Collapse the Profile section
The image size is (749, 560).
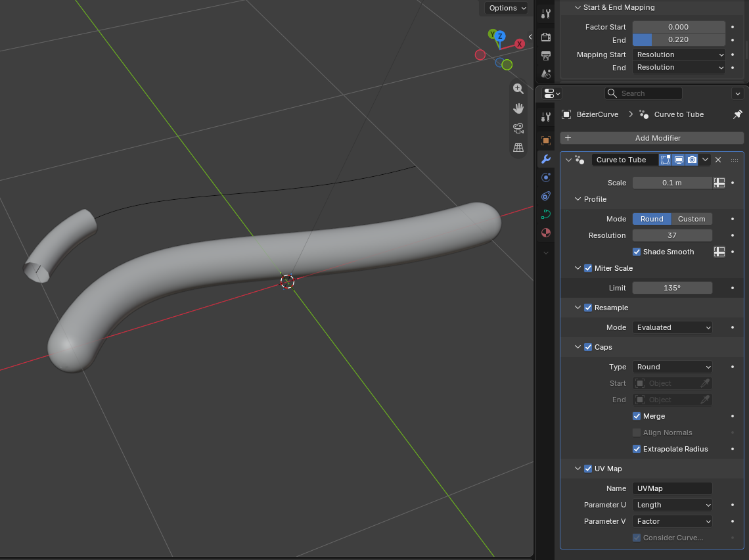[578, 199]
